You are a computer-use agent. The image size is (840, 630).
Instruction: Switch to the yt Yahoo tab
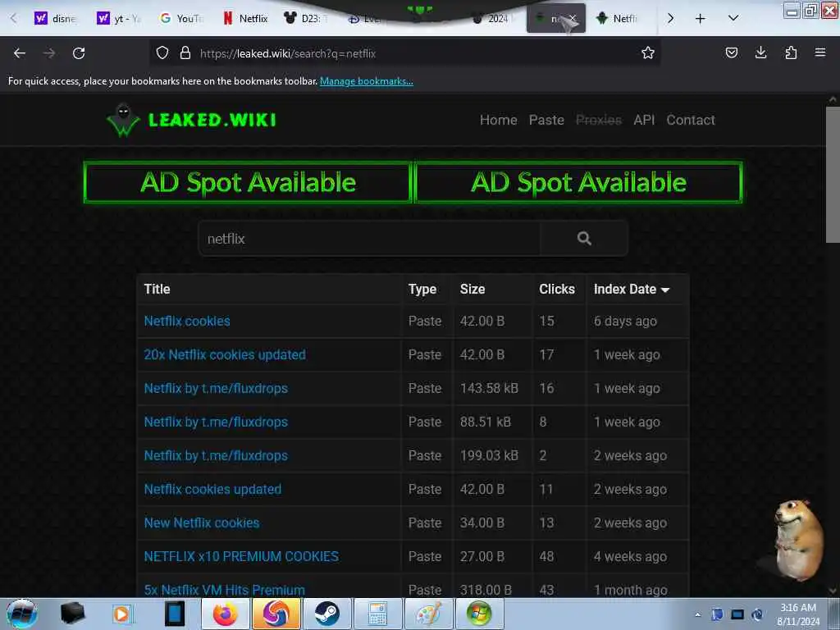pyautogui.click(x=119, y=19)
